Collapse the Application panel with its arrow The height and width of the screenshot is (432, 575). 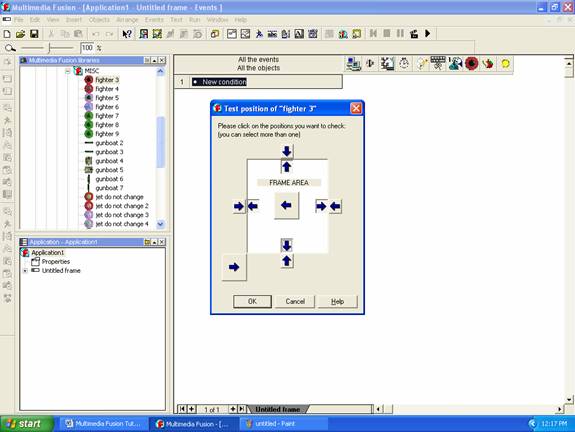[x=154, y=242]
